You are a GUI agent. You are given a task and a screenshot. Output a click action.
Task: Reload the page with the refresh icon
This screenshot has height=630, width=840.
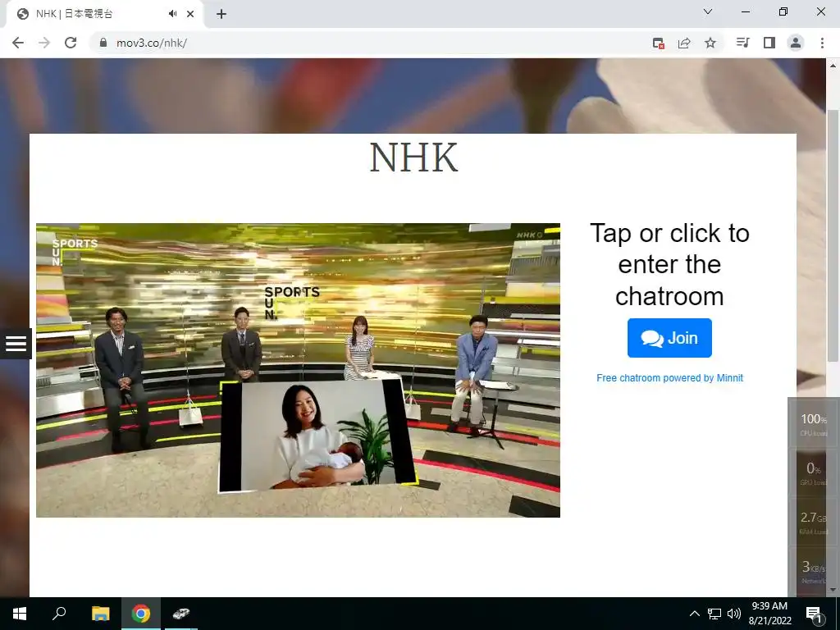click(71, 43)
